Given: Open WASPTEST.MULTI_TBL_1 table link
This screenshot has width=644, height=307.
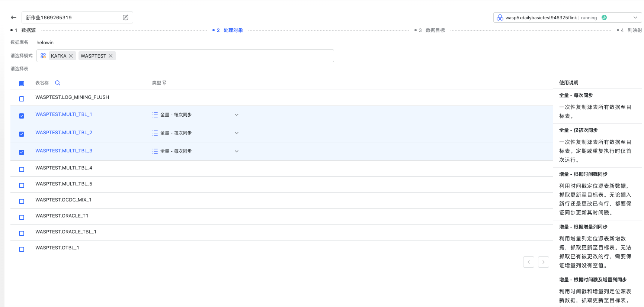Looking at the screenshot, I should pyautogui.click(x=64, y=114).
